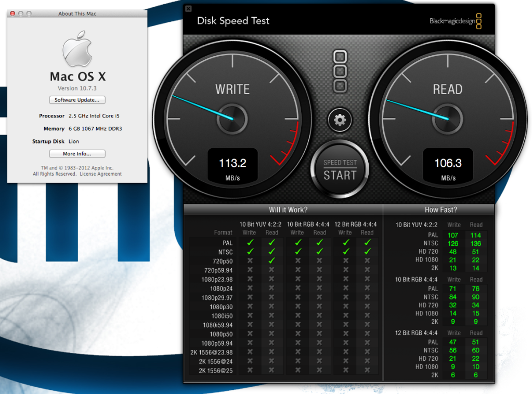532x394 pixels.
Task: Select the How Fast? header
Action: pyautogui.click(x=440, y=209)
